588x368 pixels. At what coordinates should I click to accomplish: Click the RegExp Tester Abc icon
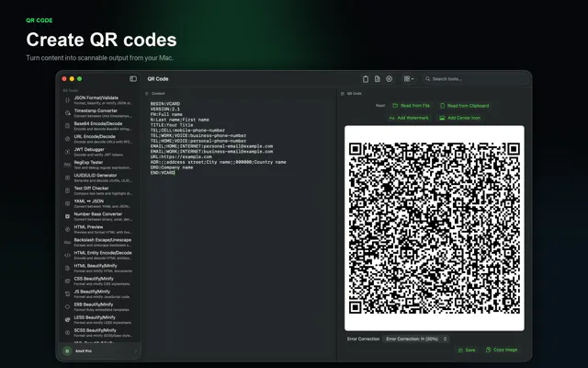(x=67, y=165)
